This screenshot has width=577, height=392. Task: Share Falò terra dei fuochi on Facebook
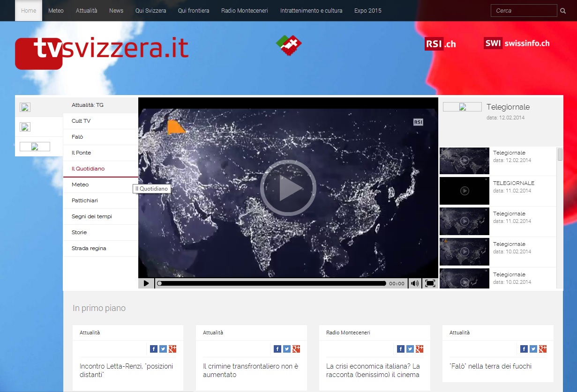(x=524, y=349)
